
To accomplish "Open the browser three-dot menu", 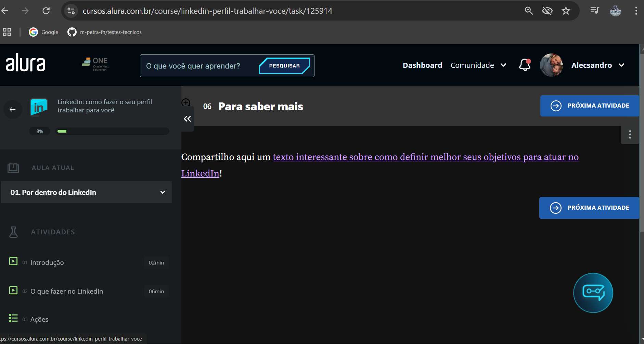I will pos(636,11).
